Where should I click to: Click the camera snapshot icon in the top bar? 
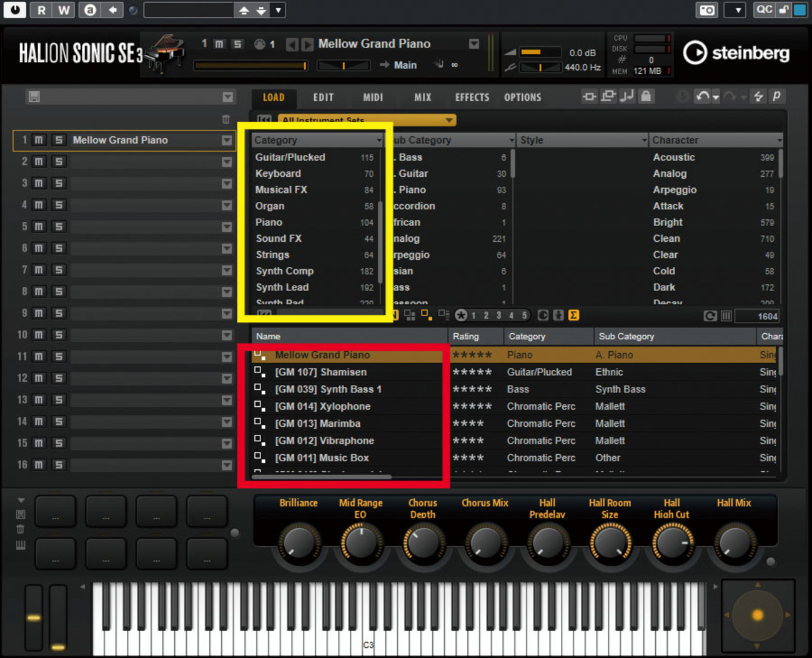tap(707, 10)
